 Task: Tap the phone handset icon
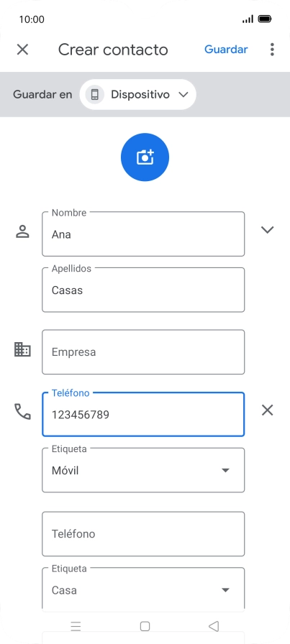22,412
